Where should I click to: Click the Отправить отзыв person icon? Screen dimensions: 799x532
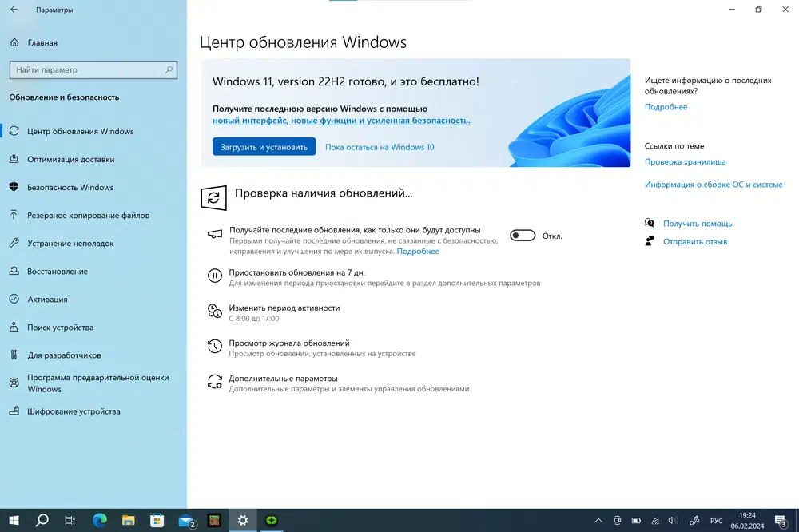click(649, 241)
